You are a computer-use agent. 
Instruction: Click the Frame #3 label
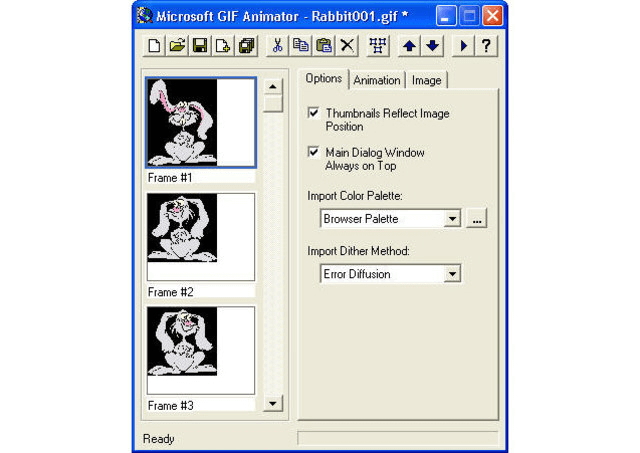coord(171,406)
